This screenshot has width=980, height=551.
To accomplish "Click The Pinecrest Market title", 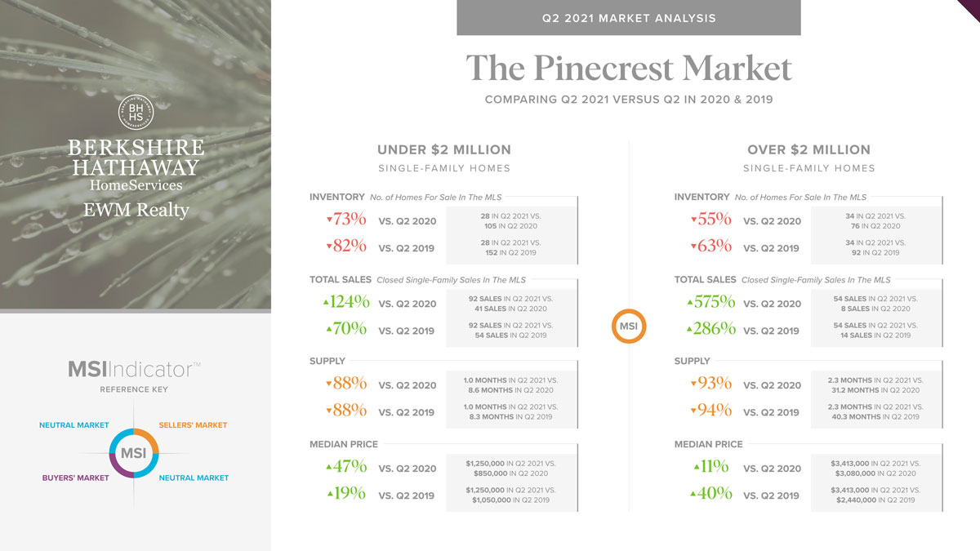I will point(629,68).
